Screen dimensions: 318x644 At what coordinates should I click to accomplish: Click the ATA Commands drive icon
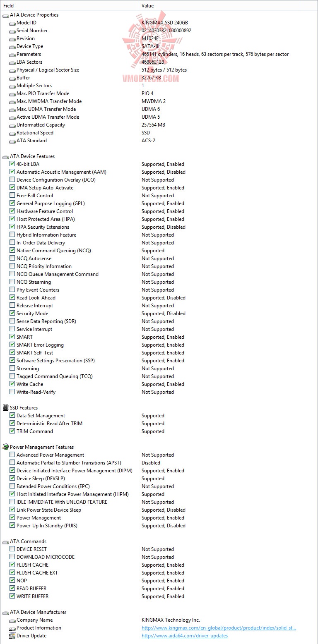pos(5,542)
